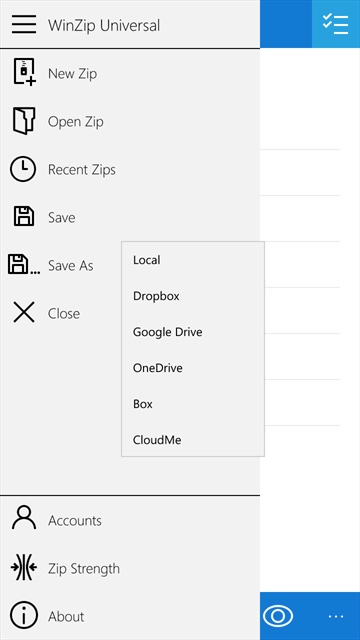Click the Recent Zips clock icon
360x640 pixels.
23,169
